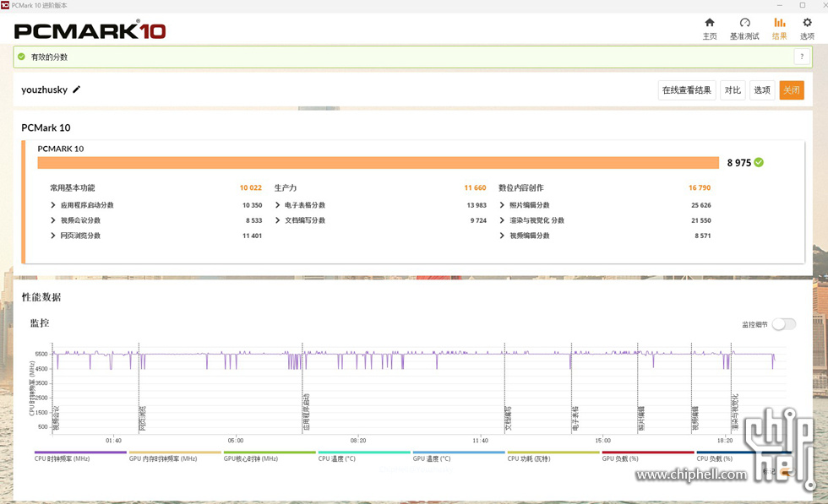
Task: Select the 视频编辑 marker on the chart
Action: (695, 418)
